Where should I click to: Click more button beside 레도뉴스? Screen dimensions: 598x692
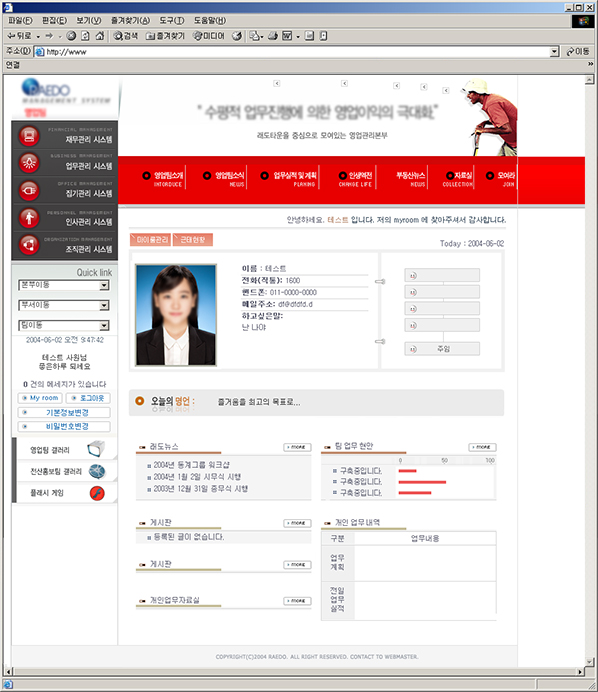[297, 447]
